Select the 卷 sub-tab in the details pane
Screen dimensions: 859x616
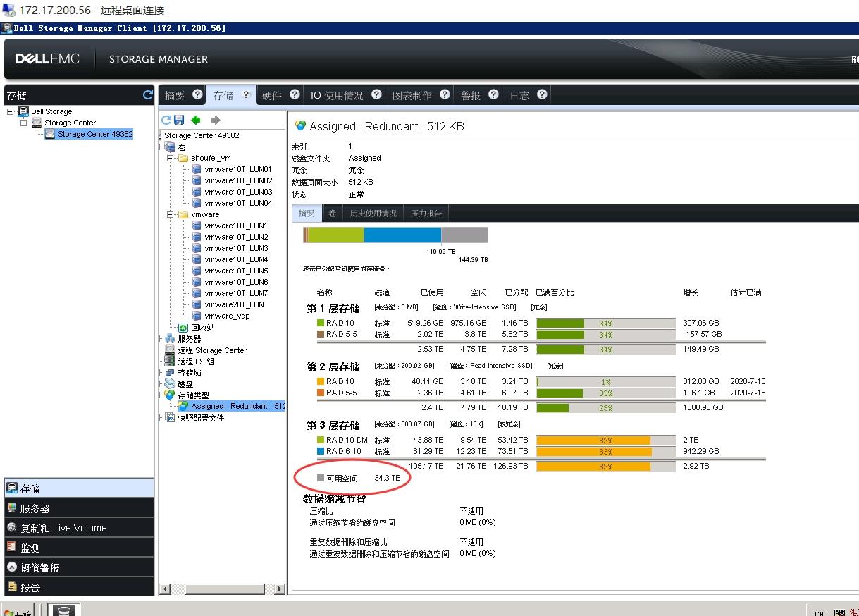(333, 213)
